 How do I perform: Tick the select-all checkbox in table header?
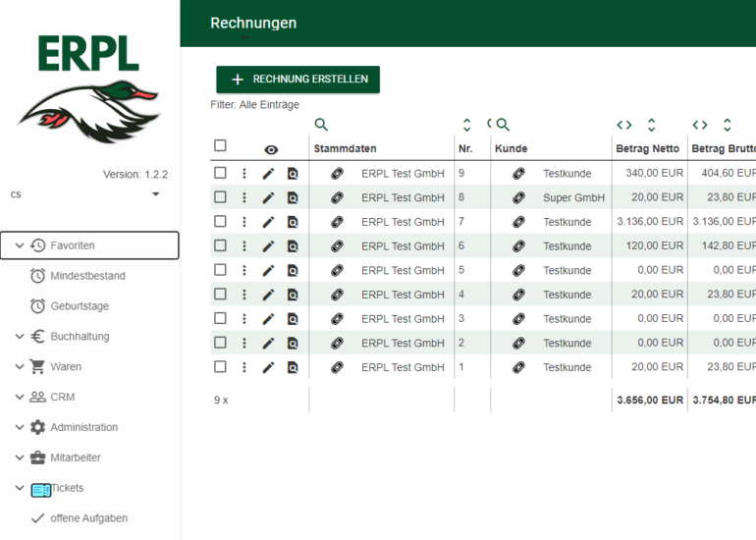(x=220, y=146)
